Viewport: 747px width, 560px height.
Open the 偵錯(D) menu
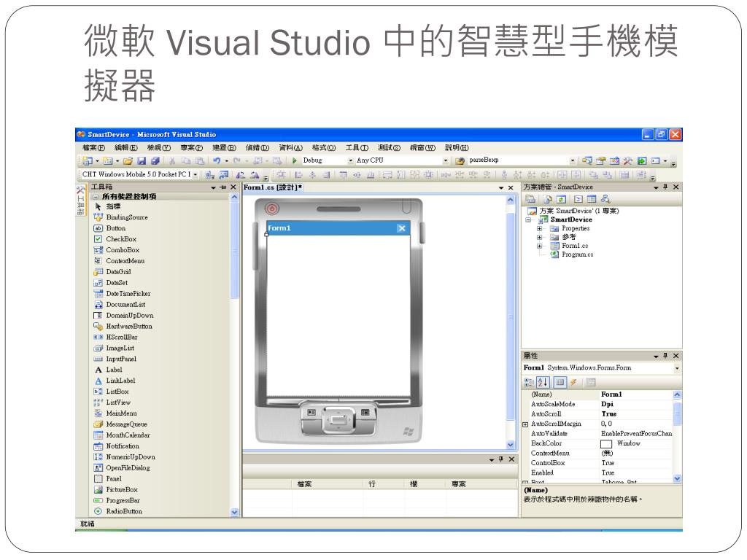pos(258,147)
